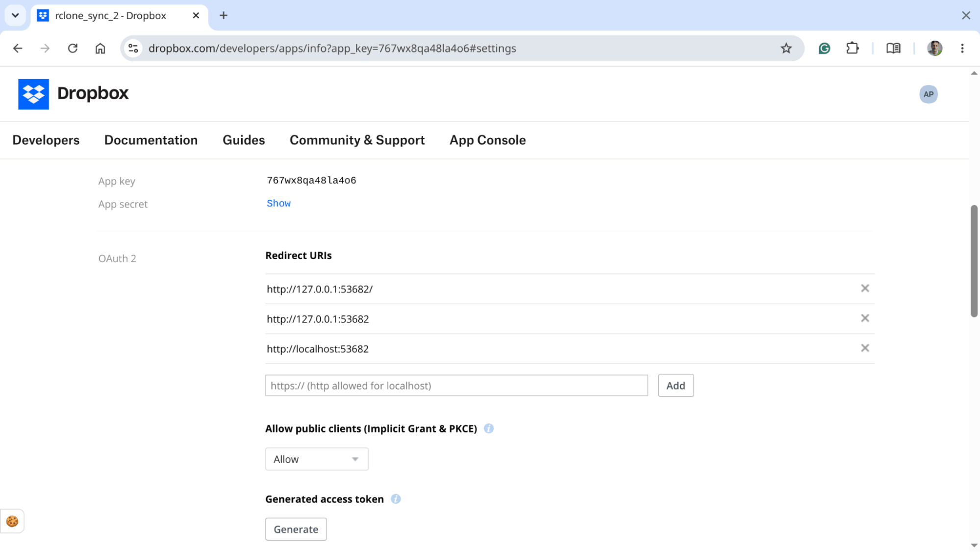The width and height of the screenshot is (980, 552).
Task: Click the App secret label
Action: (123, 204)
